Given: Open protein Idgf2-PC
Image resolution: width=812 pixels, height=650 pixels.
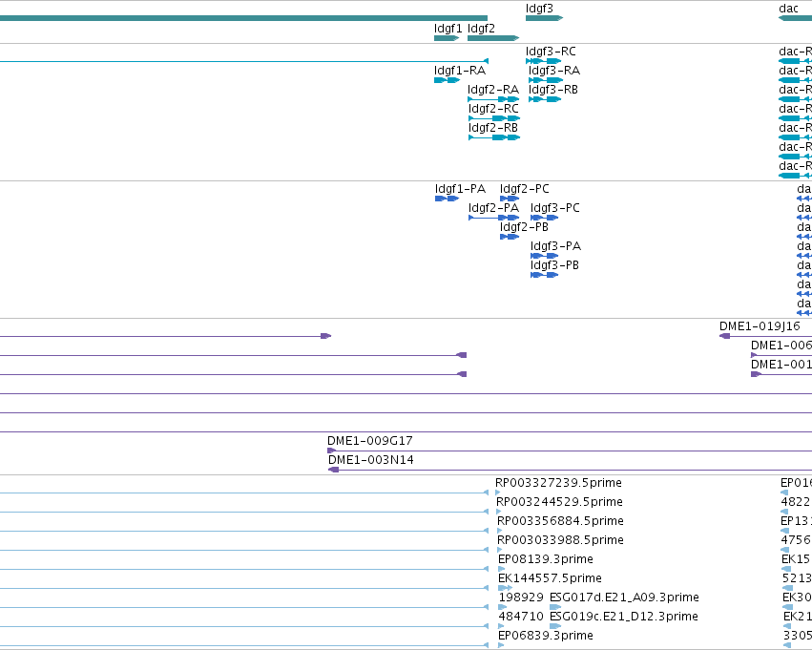Looking at the screenshot, I should point(524,189).
